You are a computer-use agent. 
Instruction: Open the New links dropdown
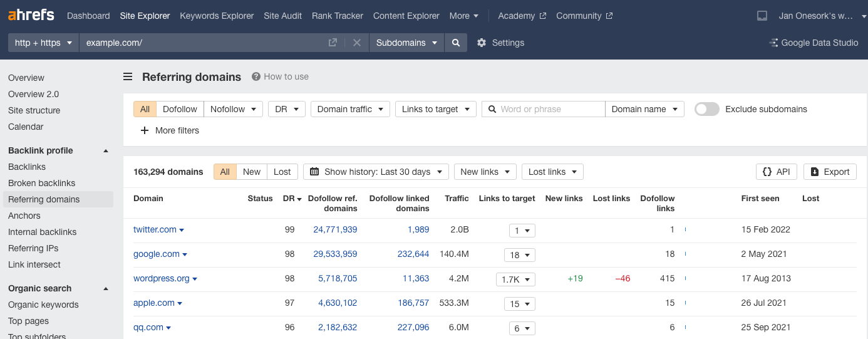pyautogui.click(x=485, y=172)
